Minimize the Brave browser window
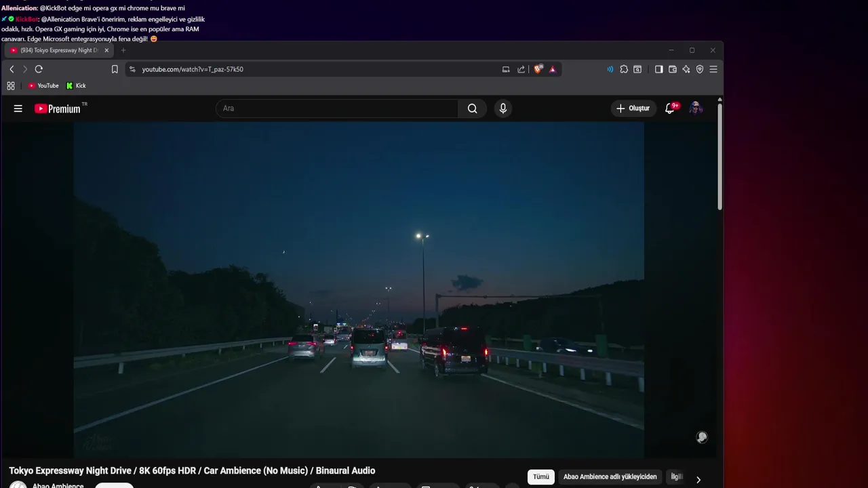The height and width of the screenshot is (488, 868). tap(671, 50)
